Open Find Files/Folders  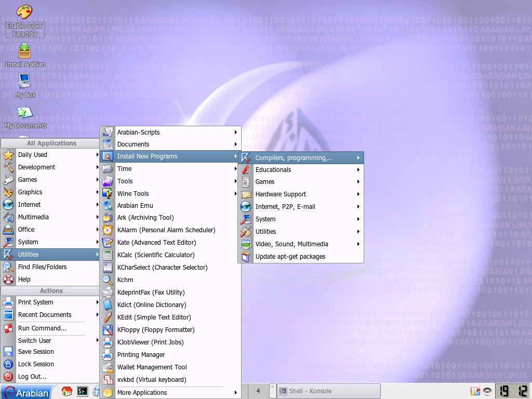pyautogui.click(x=50, y=267)
